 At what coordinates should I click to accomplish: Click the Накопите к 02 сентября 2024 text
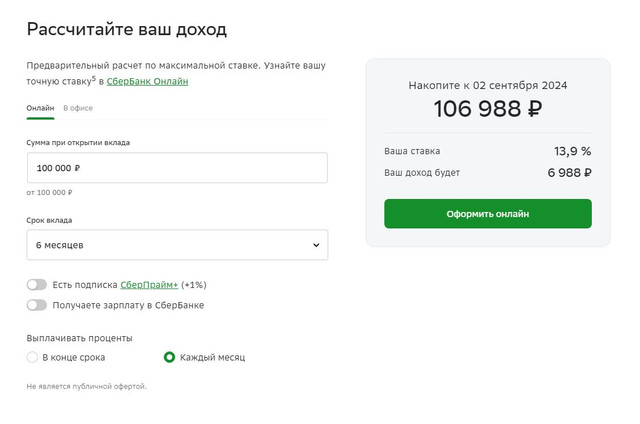pos(488,85)
